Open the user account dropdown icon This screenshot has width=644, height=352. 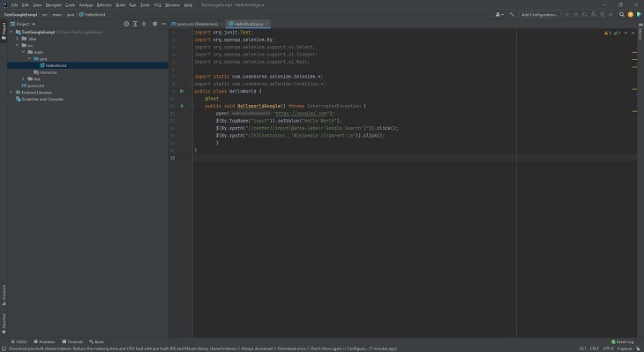[x=499, y=14]
